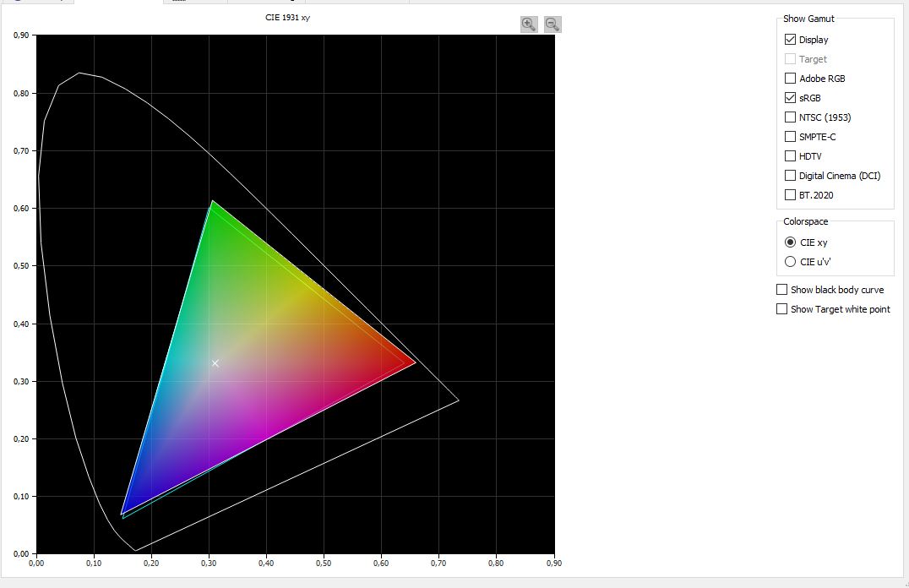Click the green primary vertex of the triangle
The image size is (909, 588).
213,202
